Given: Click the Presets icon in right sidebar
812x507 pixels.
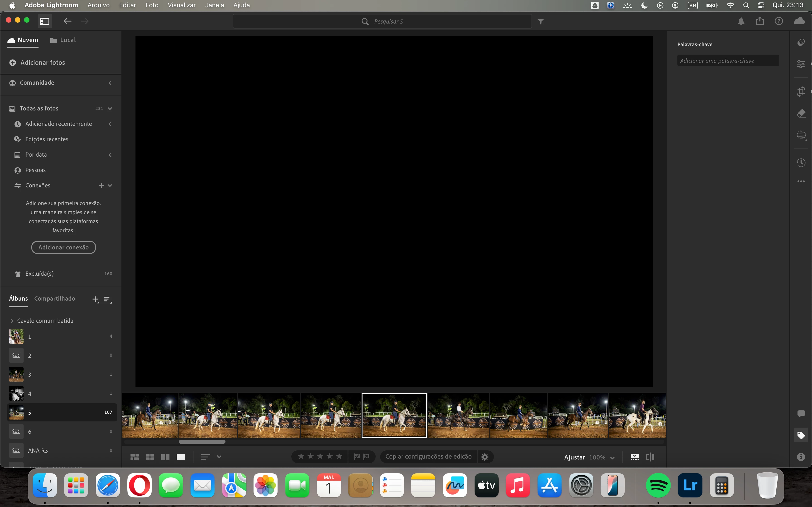Looking at the screenshot, I should pos(801,42).
